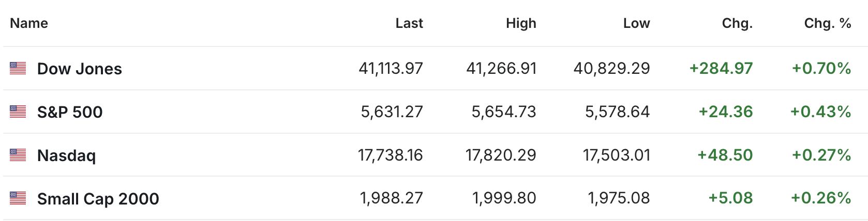This screenshot has width=868, height=221.
Task: Sort table by the Chg. column header
Action: [737, 23]
